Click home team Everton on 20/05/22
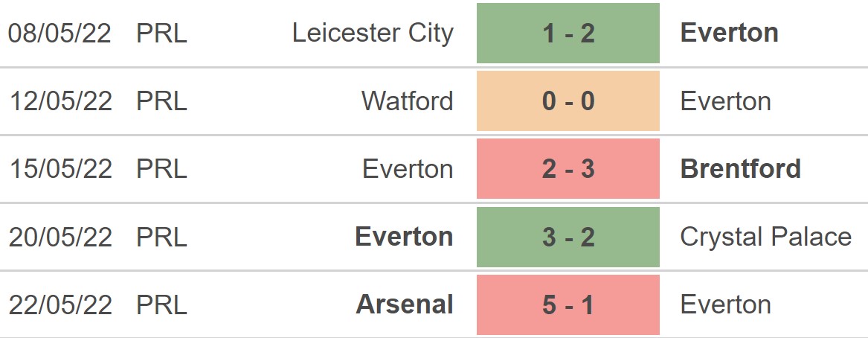This screenshot has width=868, height=338. coord(404,237)
